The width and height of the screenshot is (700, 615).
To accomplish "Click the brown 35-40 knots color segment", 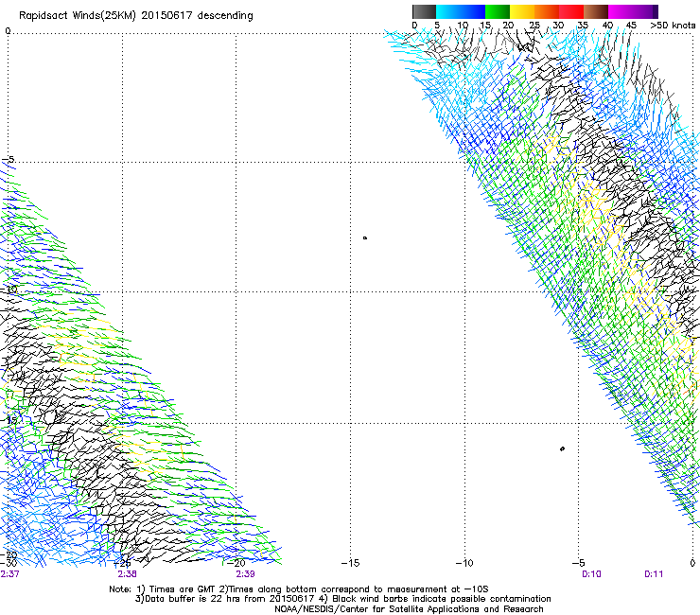I will click(596, 11).
